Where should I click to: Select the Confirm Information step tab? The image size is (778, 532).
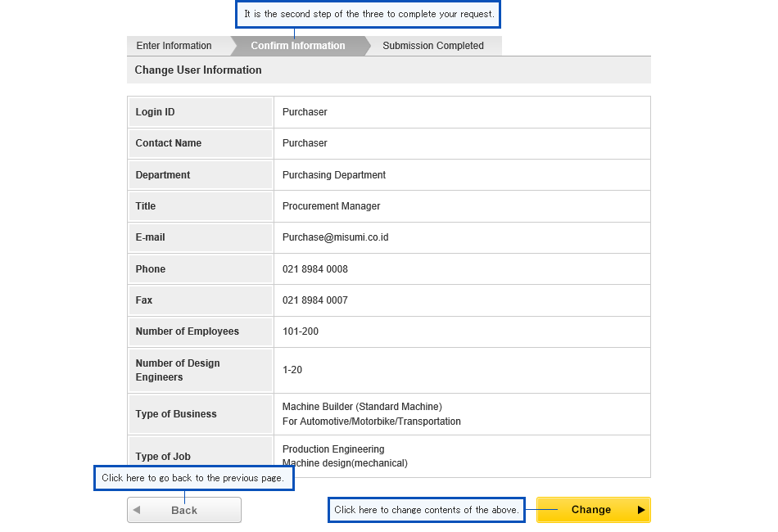[x=298, y=46]
